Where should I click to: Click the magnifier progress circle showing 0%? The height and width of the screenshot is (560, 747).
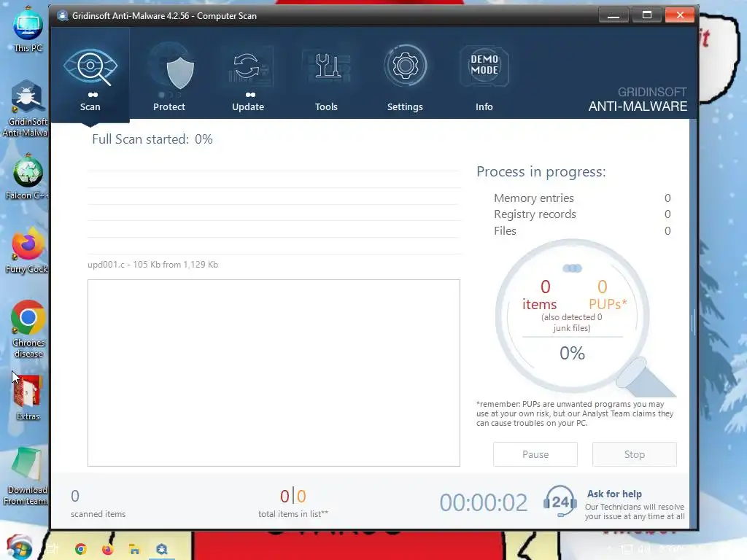click(x=572, y=316)
